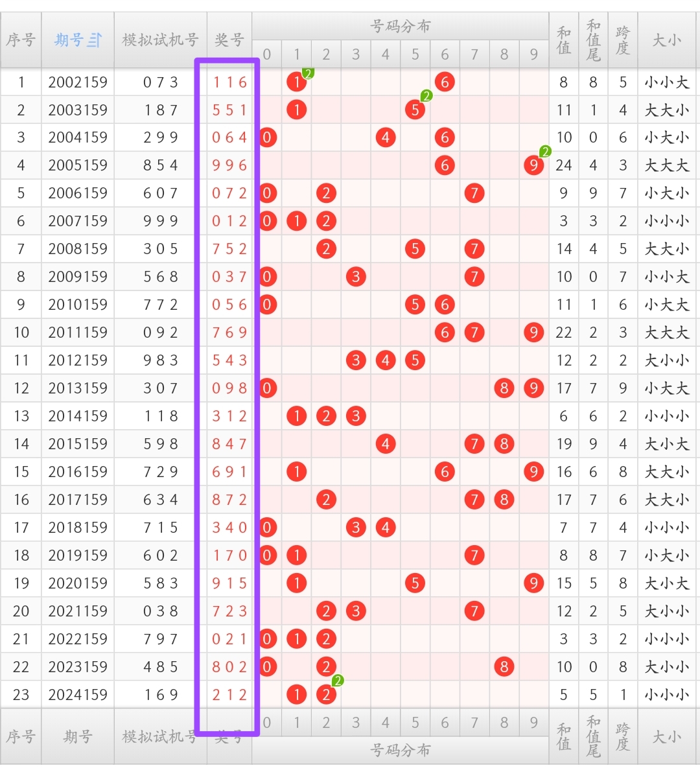
Task: Select red ball 9 in period 2011159 row
Action: coord(533,333)
